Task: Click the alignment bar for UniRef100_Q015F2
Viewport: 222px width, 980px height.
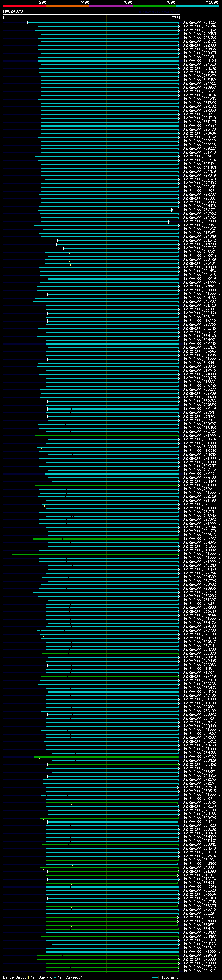Action: [x=118, y=241]
